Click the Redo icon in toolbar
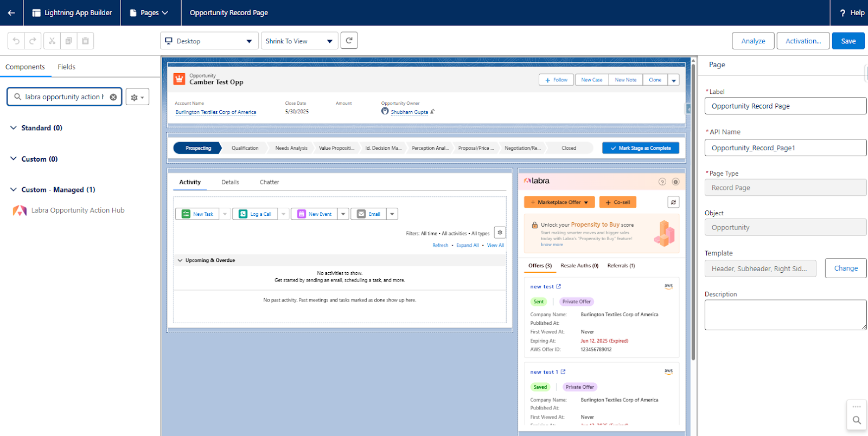This screenshot has height=436, width=868. point(33,41)
